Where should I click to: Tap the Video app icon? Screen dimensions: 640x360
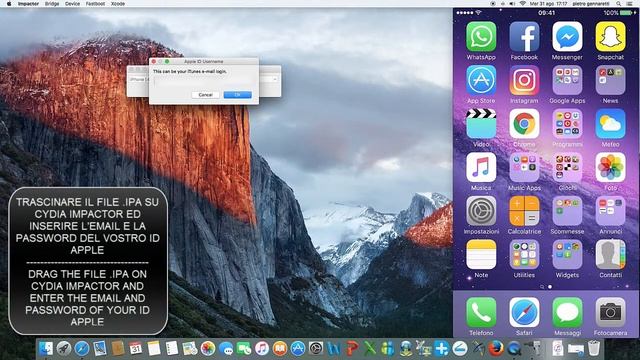(x=481, y=124)
